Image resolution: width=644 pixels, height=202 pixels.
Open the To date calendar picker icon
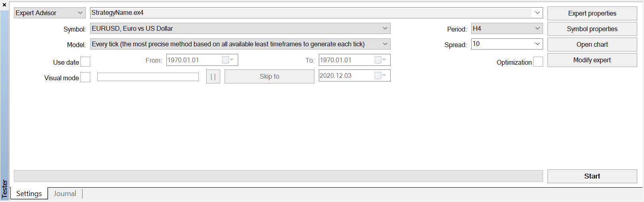pos(380,60)
